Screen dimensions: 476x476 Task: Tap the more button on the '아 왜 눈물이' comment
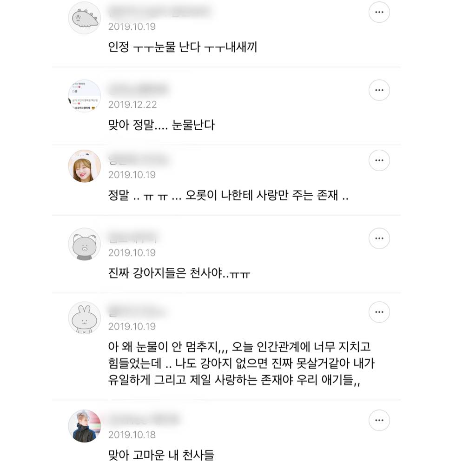pyautogui.click(x=379, y=312)
